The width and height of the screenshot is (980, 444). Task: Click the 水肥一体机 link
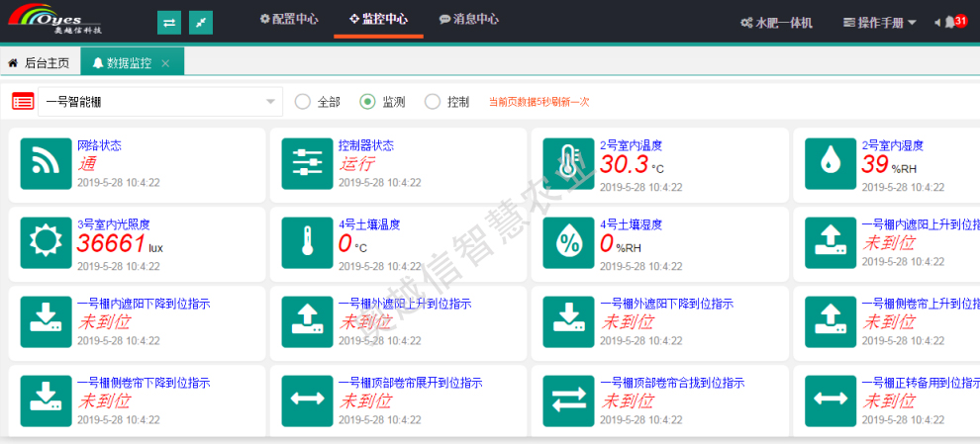pos(777,23)
